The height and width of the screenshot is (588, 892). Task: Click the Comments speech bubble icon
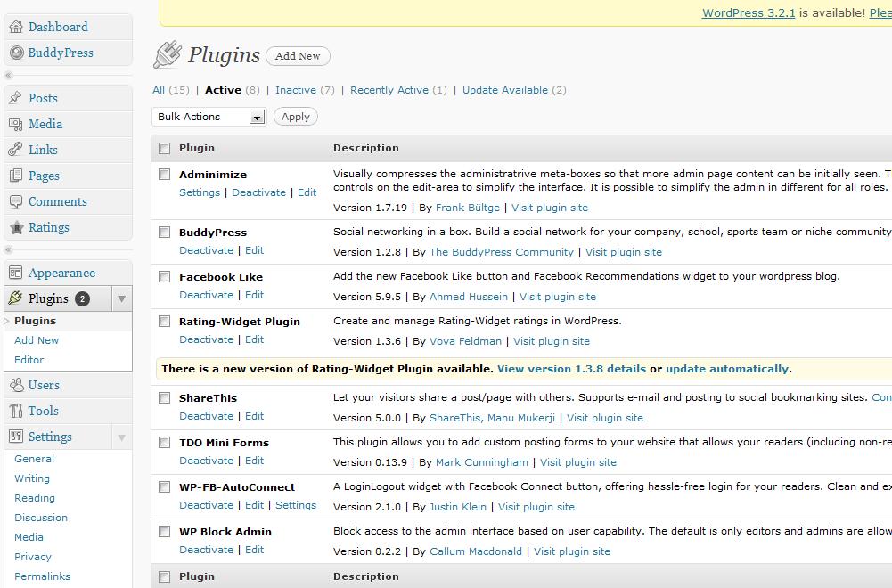(16, 201)
